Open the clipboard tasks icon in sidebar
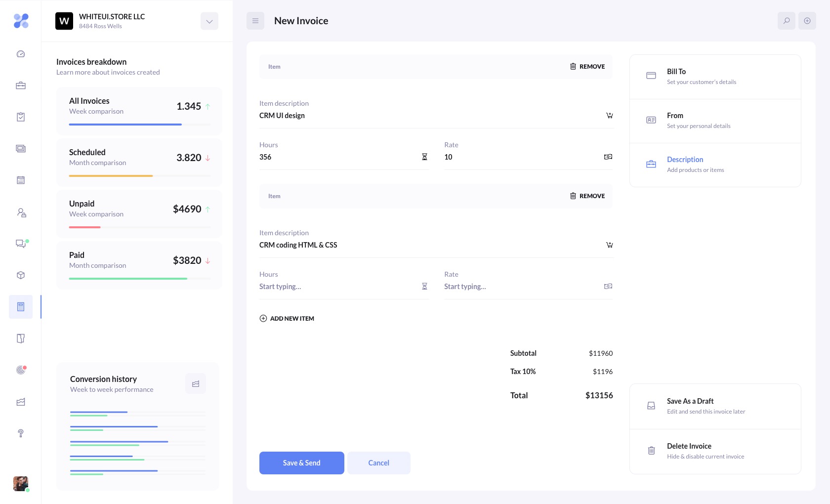Screen dimensions: 830x504 tap(21, 117)
